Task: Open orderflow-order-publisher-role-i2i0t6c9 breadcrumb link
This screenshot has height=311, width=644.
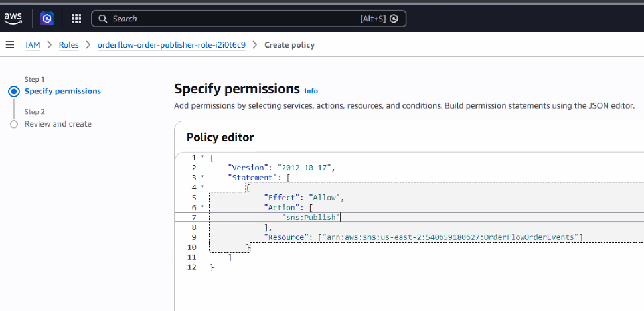Action: coord(171,45)
